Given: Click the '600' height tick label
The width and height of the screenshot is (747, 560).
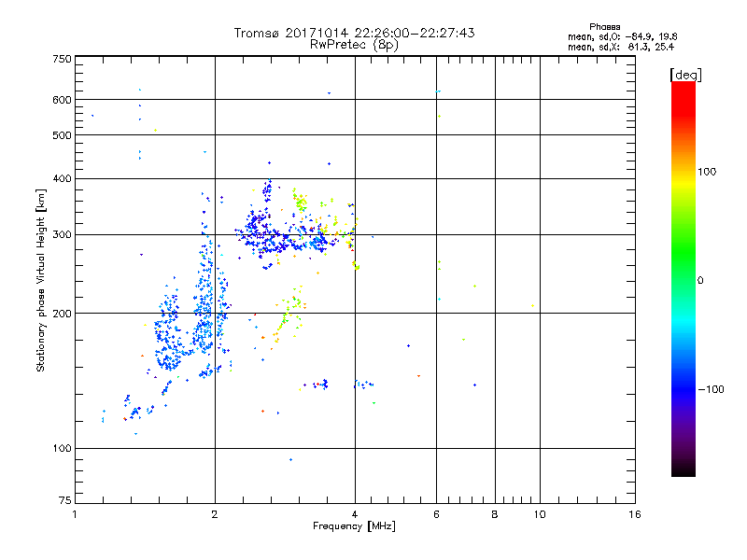Looking at the screenshot, I should pyautogui.click(x=63, y=100).
